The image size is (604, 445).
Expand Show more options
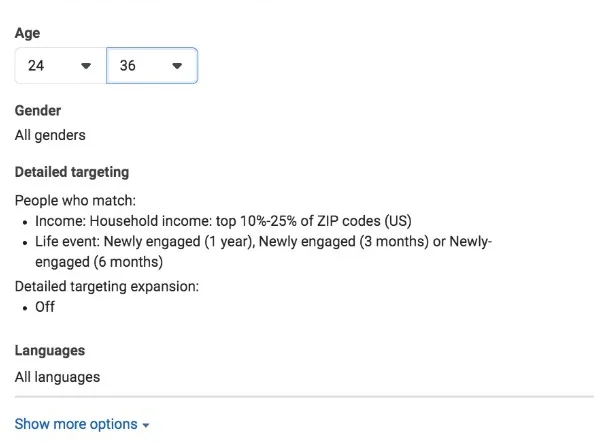[x=76, y=424]
